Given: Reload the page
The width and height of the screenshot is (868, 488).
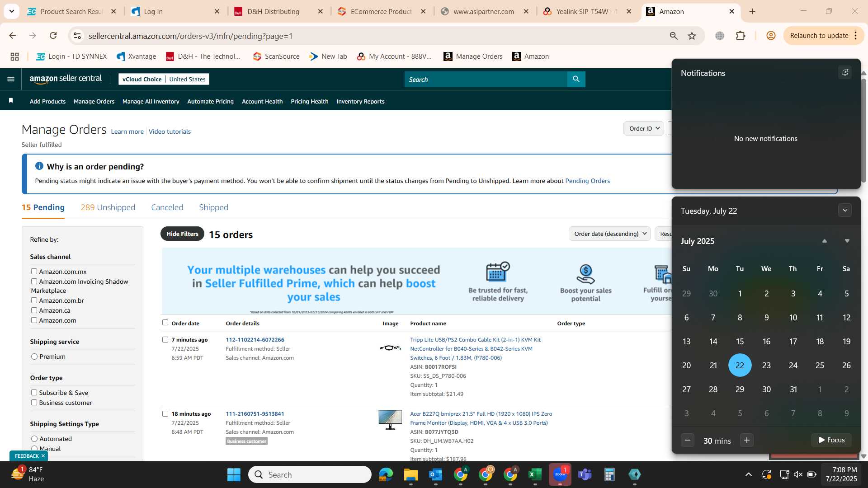Looking at the screenshot, I should coord(53,36).
